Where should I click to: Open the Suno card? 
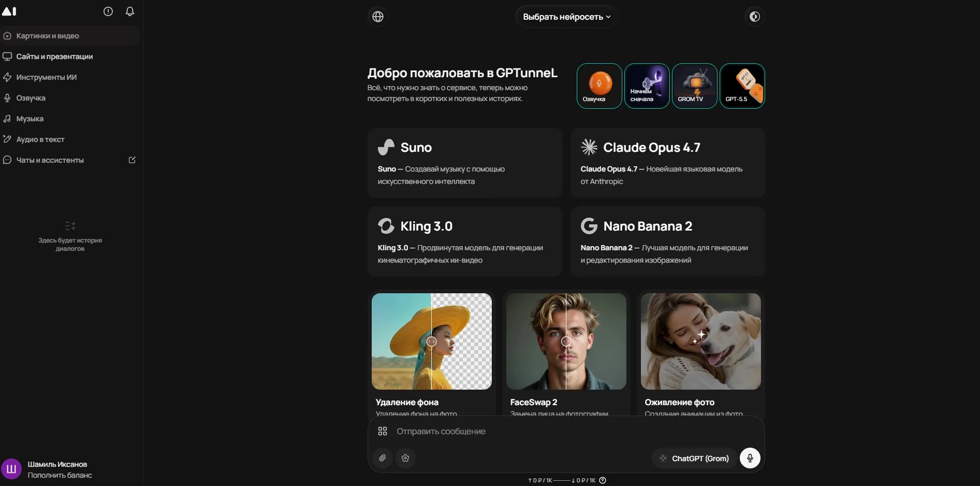click(465, 163)
